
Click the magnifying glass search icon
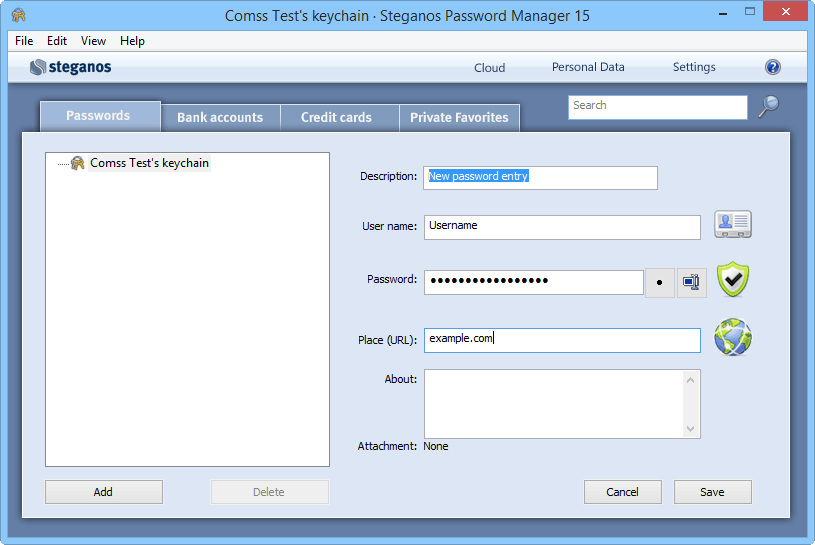[769, 107]
